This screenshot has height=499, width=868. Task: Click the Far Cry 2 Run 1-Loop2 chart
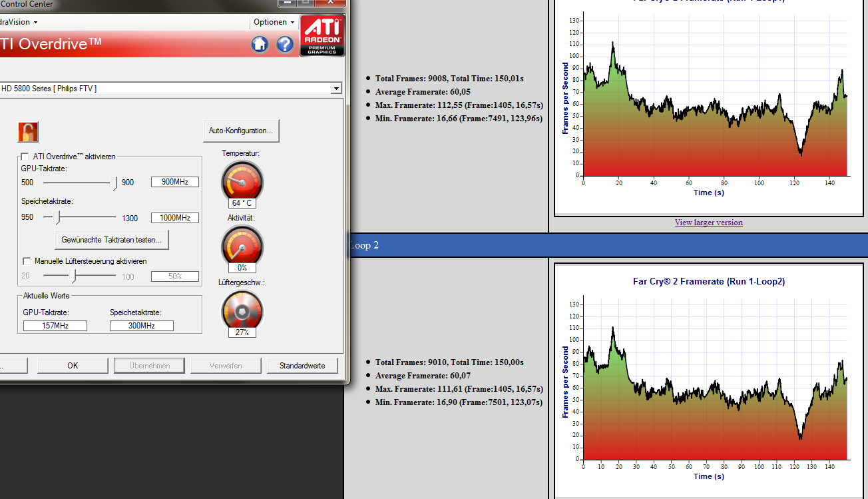[x=709, y=379]
